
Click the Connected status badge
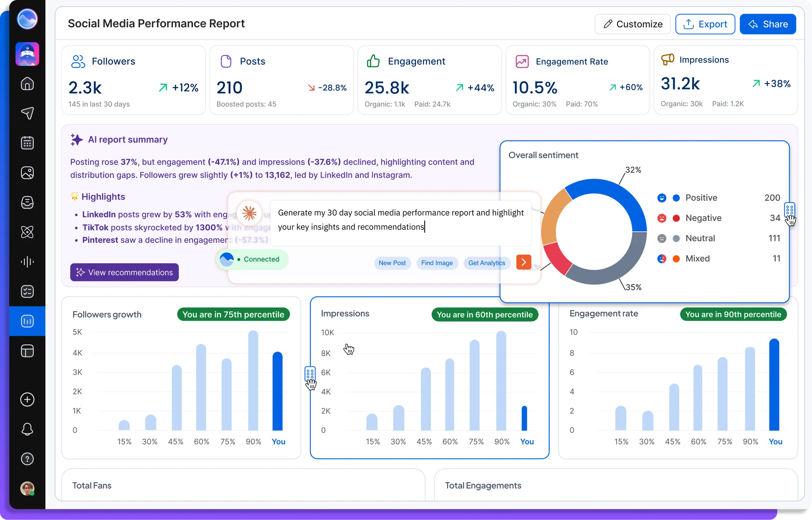252,259
